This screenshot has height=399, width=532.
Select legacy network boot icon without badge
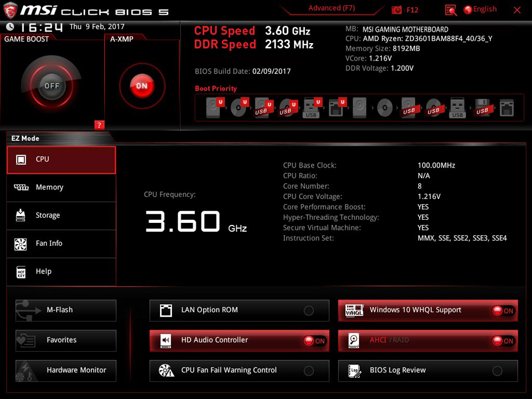coord(506,108)
